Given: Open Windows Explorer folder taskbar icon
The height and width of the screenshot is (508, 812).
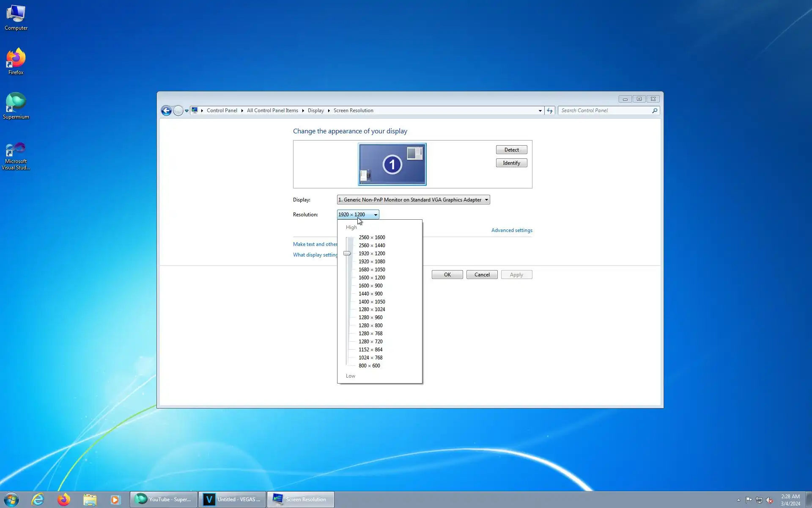Looking at the screenshot, I should [x=90, y=500].
